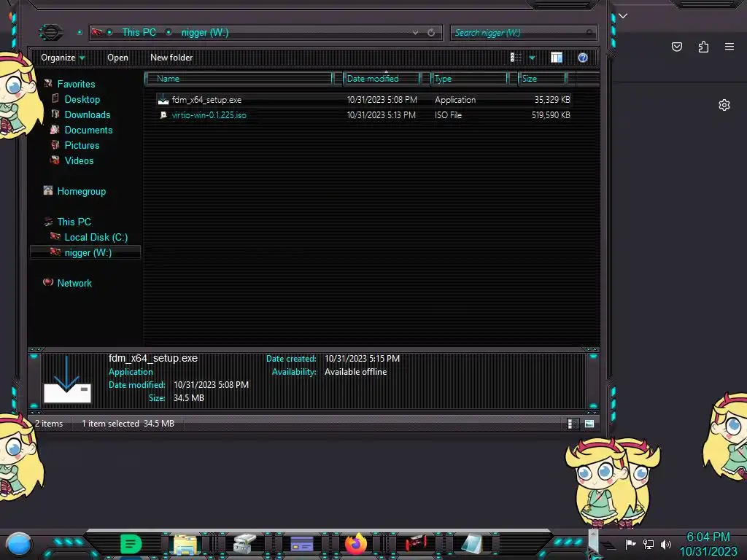This screenshot has width=747, height=560.
Task: Open the green chat app on the taskbar
Action: tap(131, 544)
